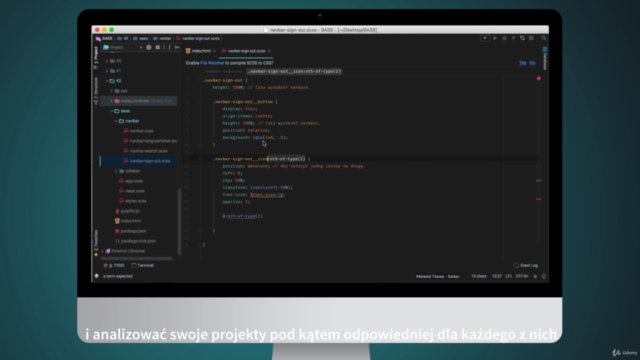This screenshot has height=360, width=640.
Task: Expand node_modules folder arrow
Action: point(111,101)
